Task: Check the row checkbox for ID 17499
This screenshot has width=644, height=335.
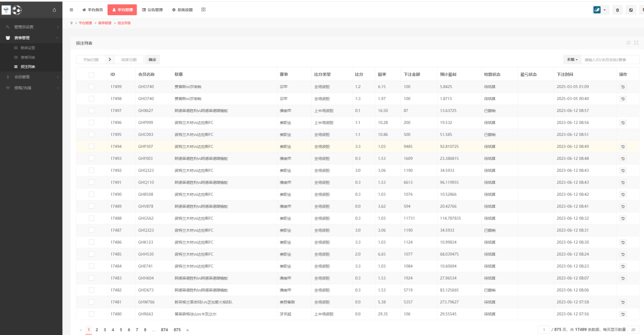Action: coord(91,87)
